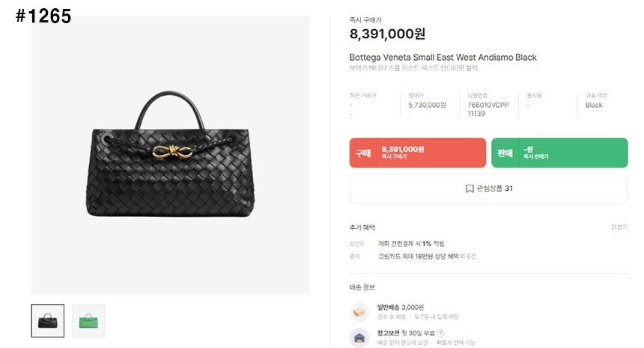Click the 일반배송 3,000원 shipping option
The width and height of the screenshot is (644, 348).
401,307
